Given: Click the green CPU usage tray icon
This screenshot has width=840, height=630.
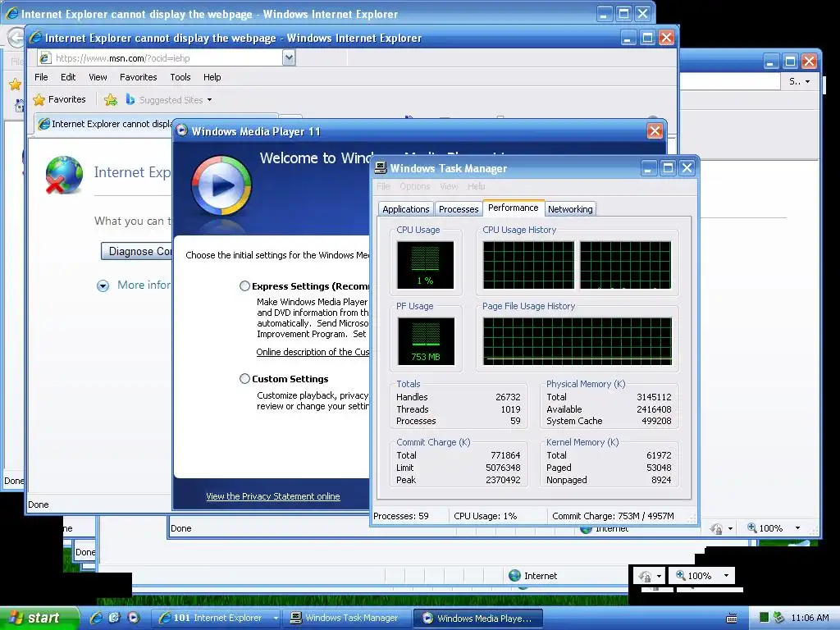Looking at the screenshot, I should coord(765,618).
